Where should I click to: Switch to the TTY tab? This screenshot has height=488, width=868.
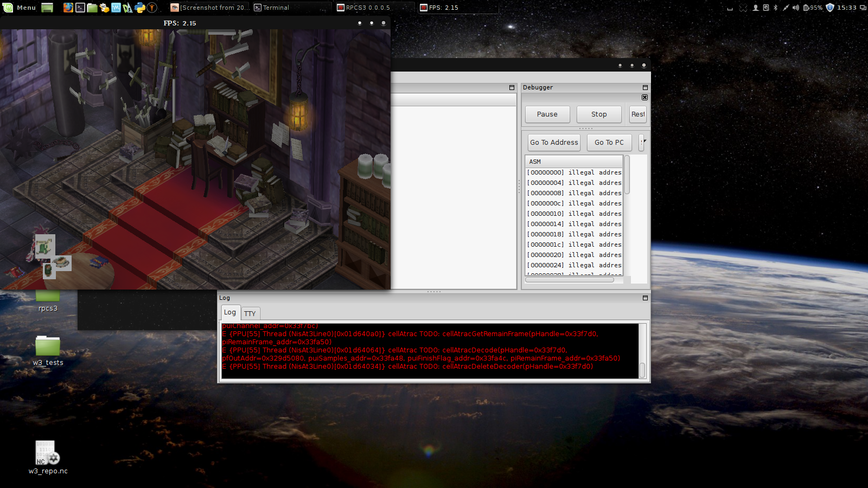[250, 313]
